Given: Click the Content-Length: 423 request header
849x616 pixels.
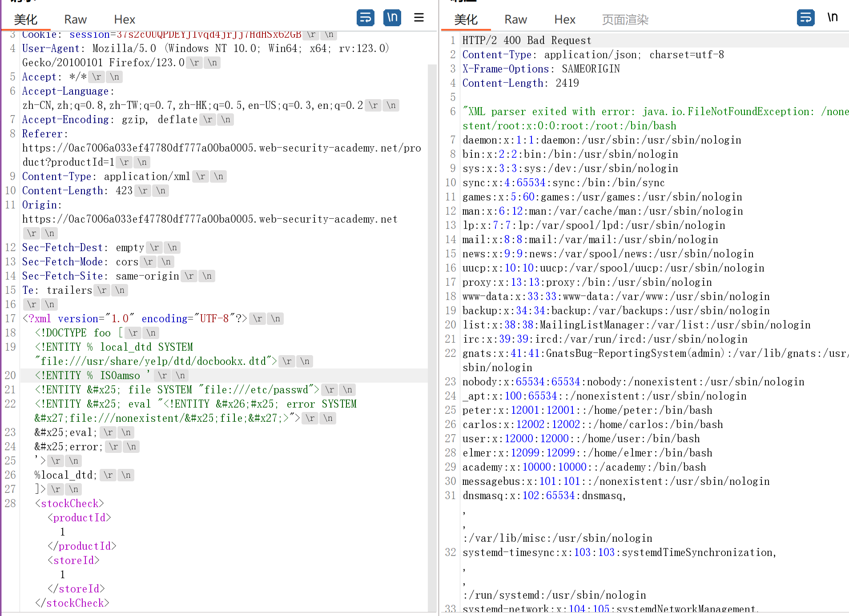Looking at the screenshot, I should pyautogui.click(x=77, y=191).
